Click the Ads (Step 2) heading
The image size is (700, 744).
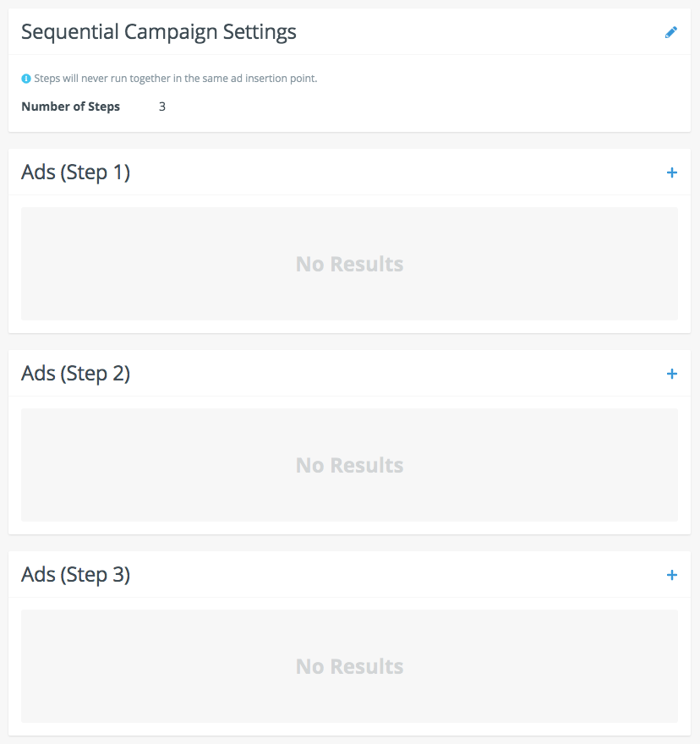coord(75,374)
